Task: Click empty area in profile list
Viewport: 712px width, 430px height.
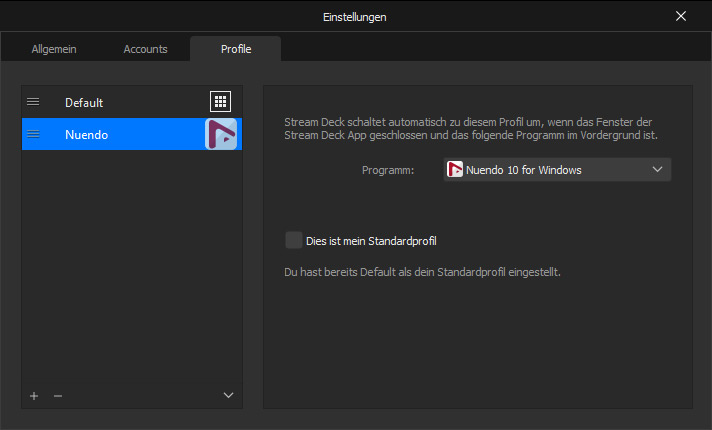Action: click(131, 270)
